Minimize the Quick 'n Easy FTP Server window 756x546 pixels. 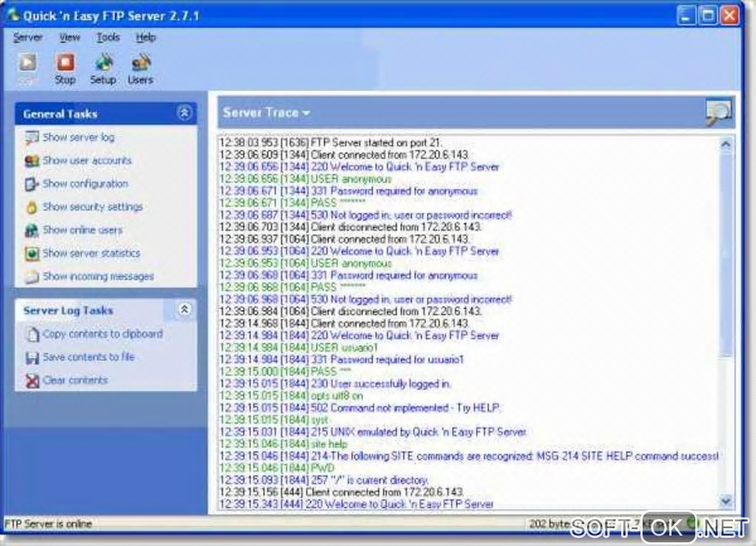tap(685, 16)
